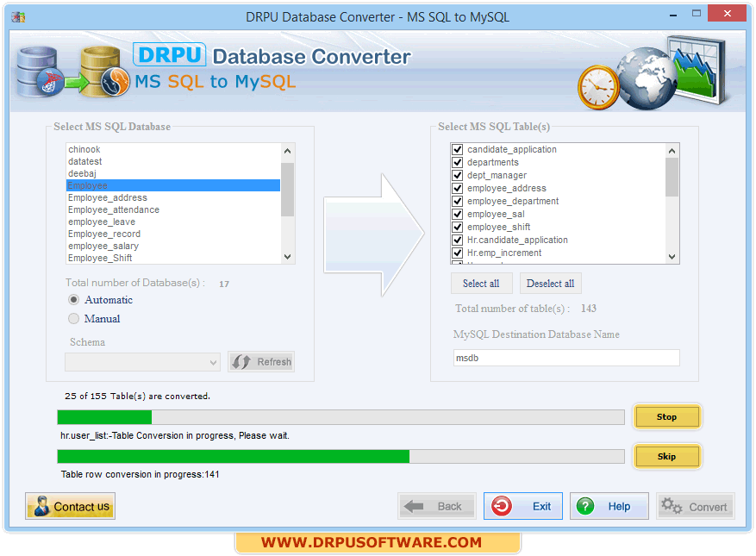Image resolution: width=756 pixels, height=556 pixels.
Task: Click the table list scrollbar thumb
Action: point(672,178)
